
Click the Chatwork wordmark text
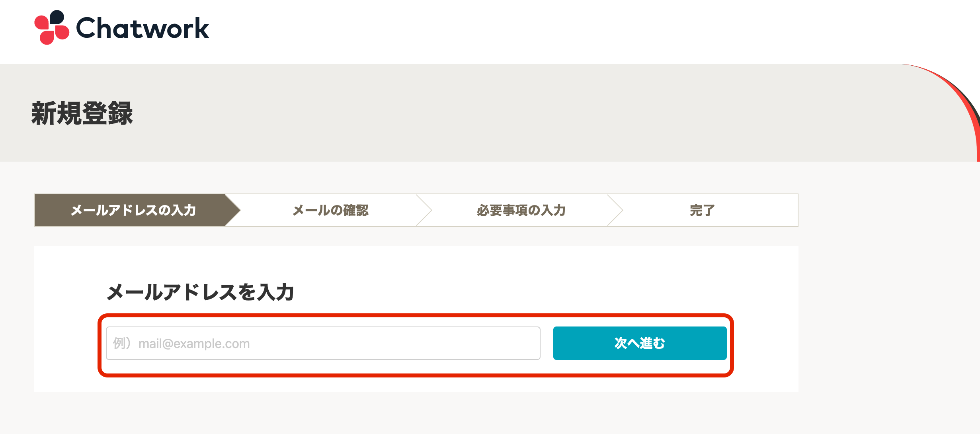142,28
